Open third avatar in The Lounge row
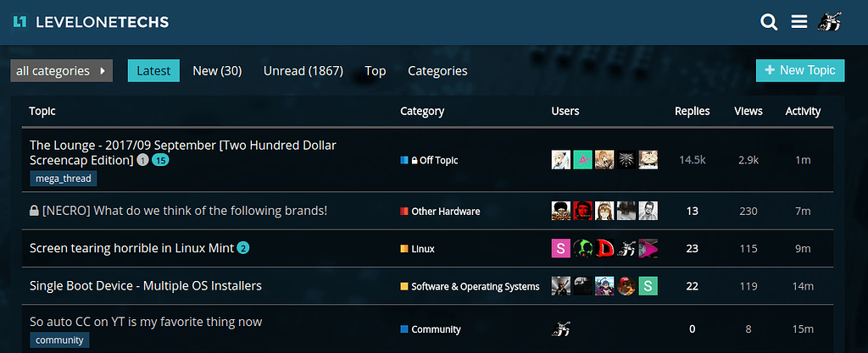Viewport: 868px width, 353px height. (604, 160)
